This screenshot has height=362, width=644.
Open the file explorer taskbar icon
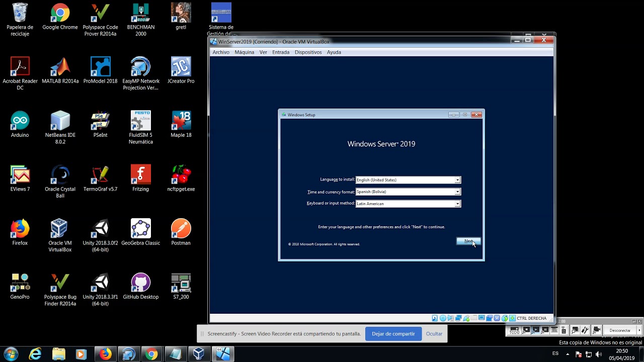58,354
